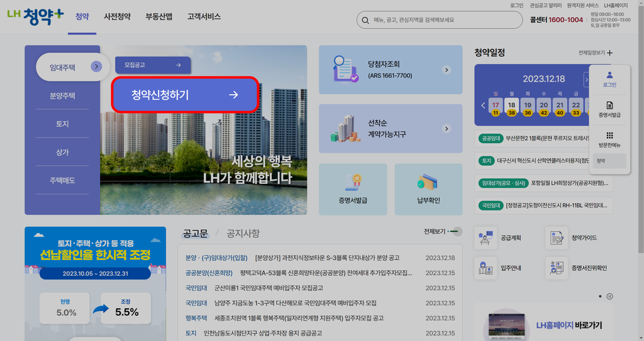Click 청약신청하기 button
The image size is (644, 341).
(185, 95)
